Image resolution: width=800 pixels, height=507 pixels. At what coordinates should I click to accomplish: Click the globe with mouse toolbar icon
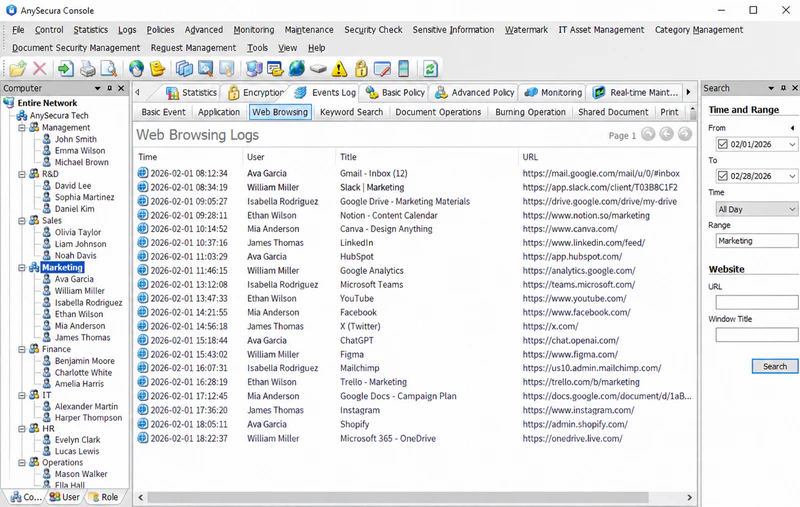[x=136, y=68]
